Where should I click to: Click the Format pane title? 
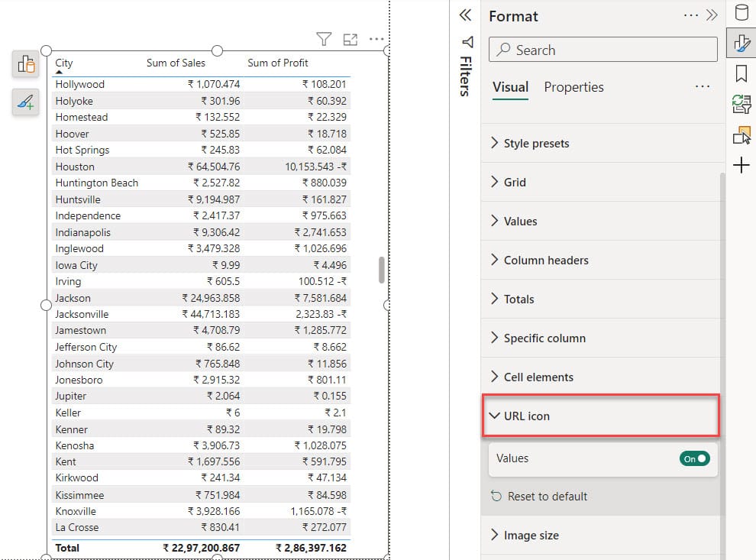coord(513,16)
